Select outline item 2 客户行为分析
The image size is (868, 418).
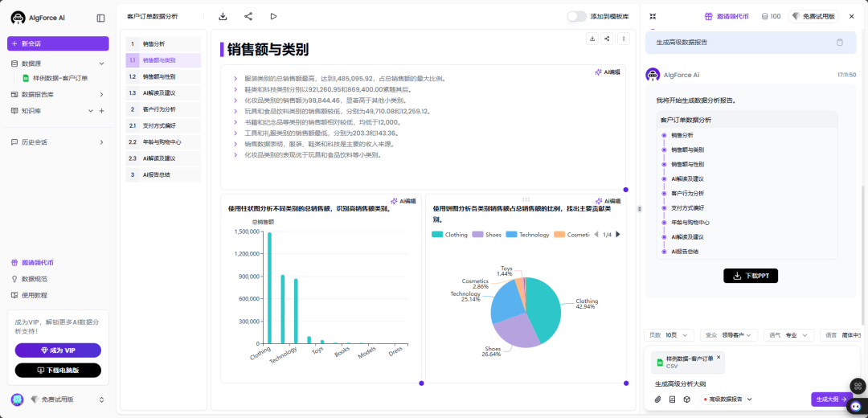[x=163, y=109]
